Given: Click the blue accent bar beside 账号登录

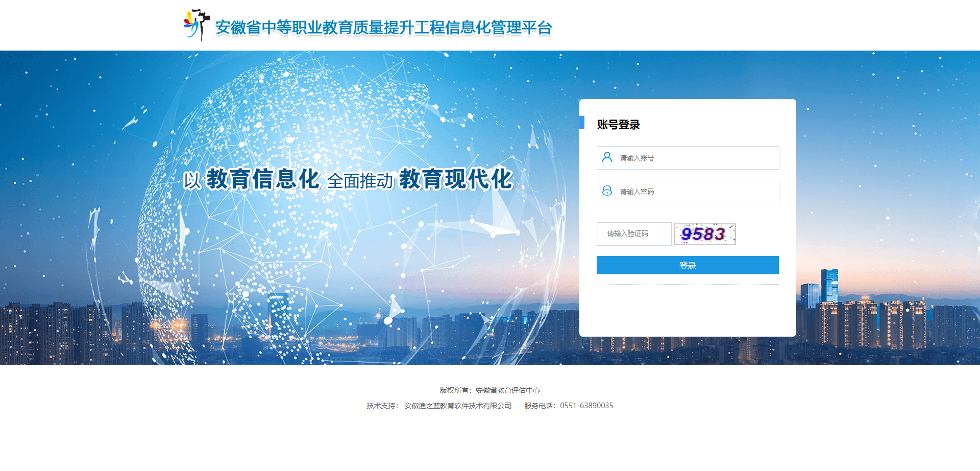Looking at the screenshot, I should point(582,123).
